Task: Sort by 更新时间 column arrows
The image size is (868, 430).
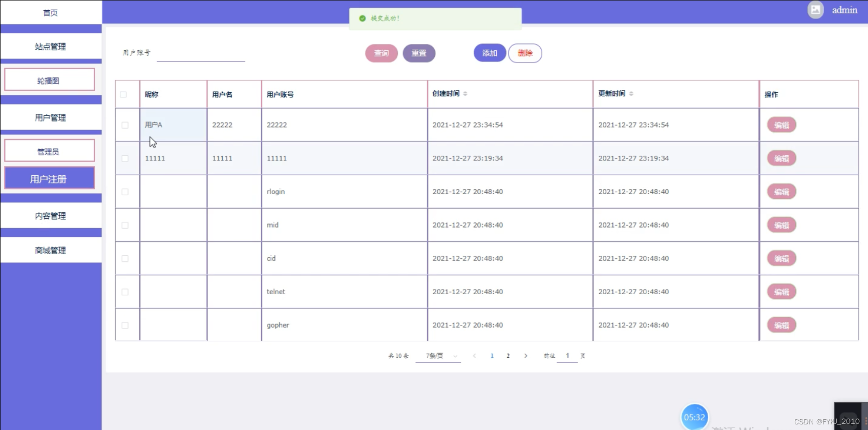Action: 631,94
